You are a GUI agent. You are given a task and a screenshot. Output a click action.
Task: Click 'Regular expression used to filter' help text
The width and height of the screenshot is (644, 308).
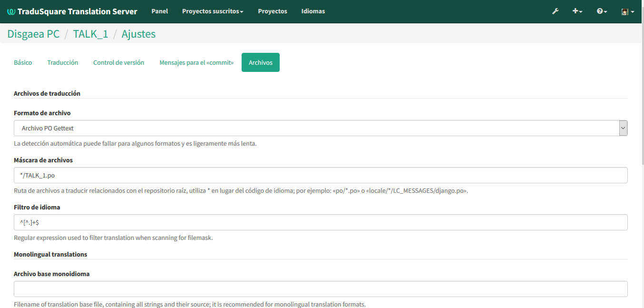pos(113,238)
